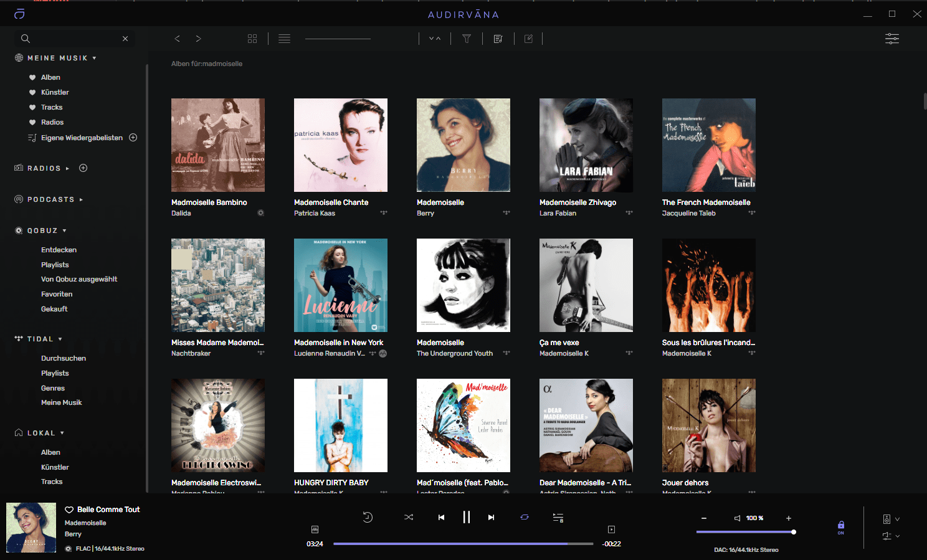927x560 pixels.
Task: Click artist name Lara Fabian
Action: [558, 213]
